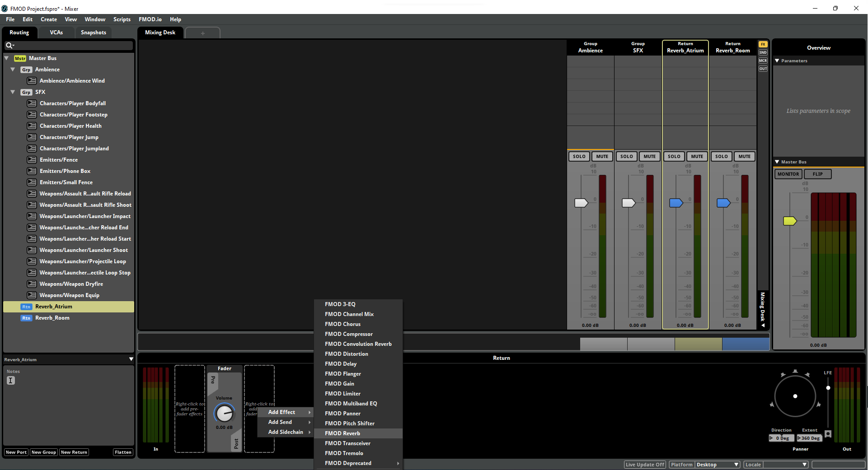
Task: Click the OUT section toggle on mixer strip
Action: (x=763, y=69)
